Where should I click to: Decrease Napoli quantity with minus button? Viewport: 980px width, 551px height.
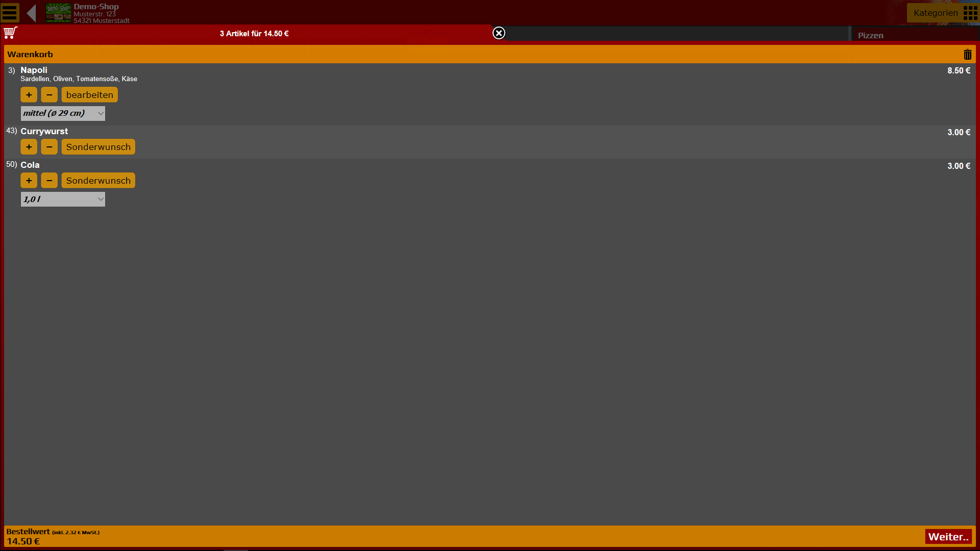click(x=49, y=95)
